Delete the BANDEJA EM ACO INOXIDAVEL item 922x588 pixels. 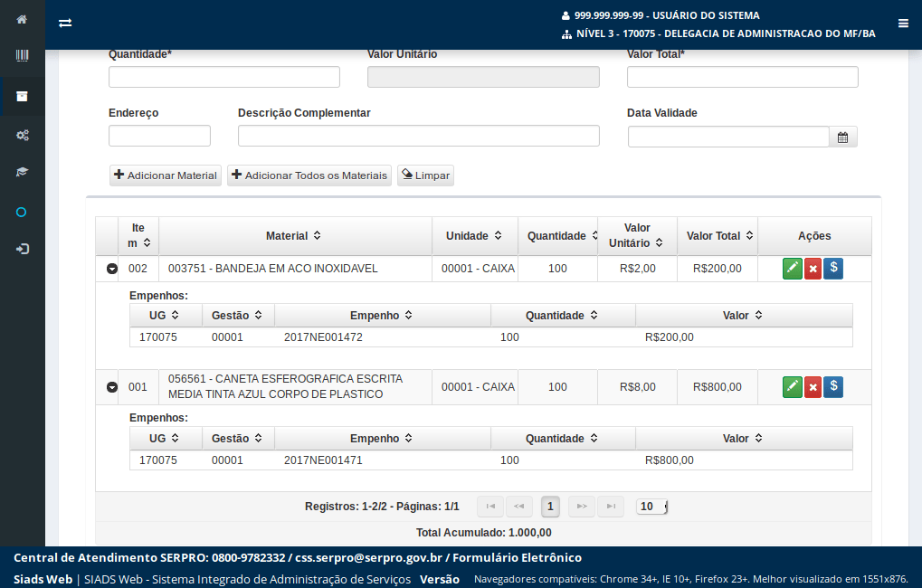(x=813, y=269)
